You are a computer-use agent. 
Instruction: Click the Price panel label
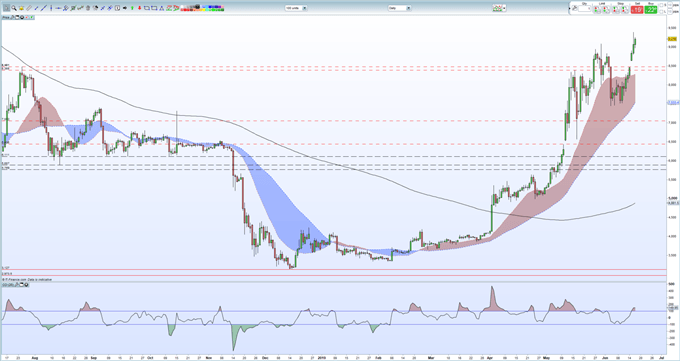click(6, 17)
